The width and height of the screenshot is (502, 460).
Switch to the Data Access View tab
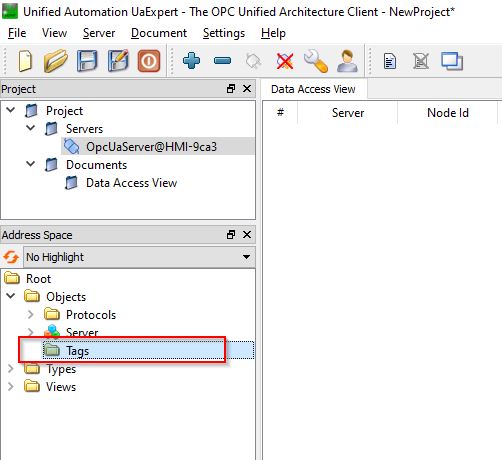tap(313, 89)
